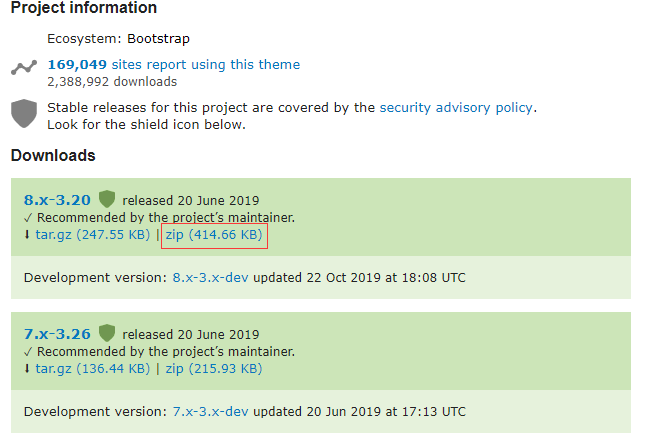
Task: Download the tar.gz (247.55 KB) file
Action: tap(92, 235)
